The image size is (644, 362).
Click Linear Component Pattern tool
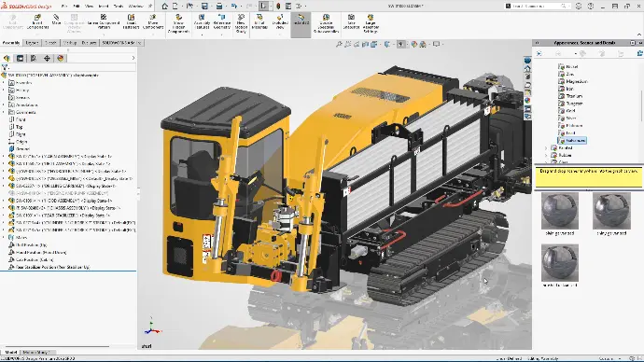tap(104, 22)
